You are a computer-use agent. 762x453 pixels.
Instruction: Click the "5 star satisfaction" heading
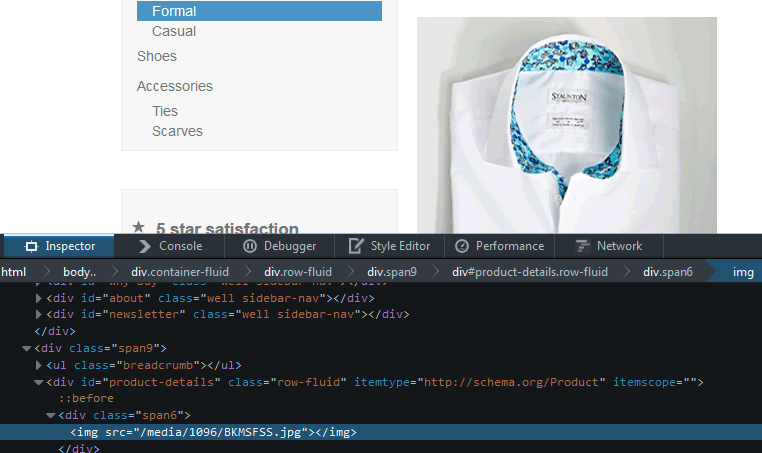click(227, 228)
